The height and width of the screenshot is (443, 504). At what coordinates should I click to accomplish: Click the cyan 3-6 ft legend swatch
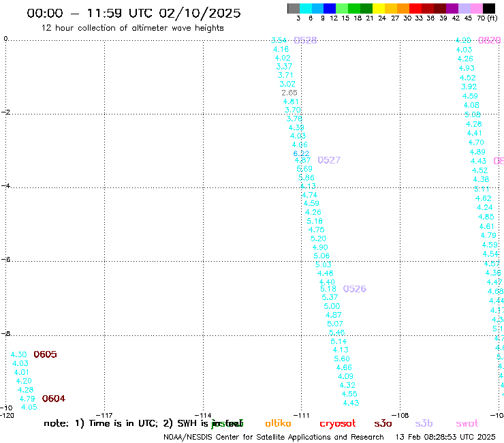click(306, 8)
